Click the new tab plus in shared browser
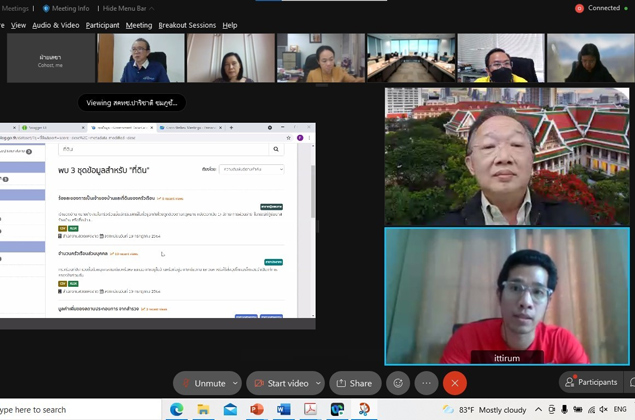Image resolution: width=635 pixels, height=420 pixels. coord(231,128)
